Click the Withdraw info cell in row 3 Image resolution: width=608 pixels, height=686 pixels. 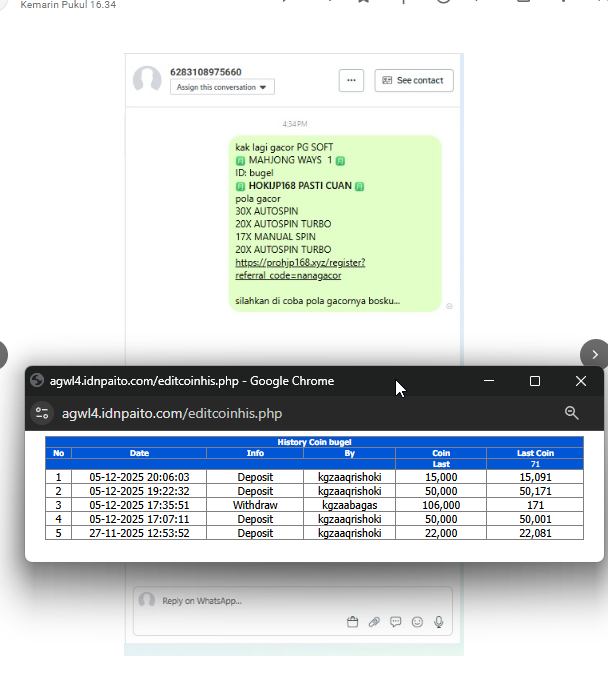(255, 505)
